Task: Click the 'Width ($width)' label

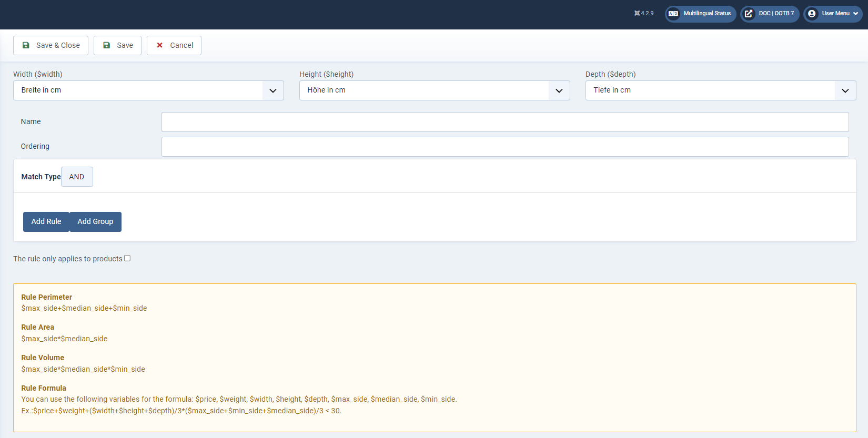Action: point(38,74)
